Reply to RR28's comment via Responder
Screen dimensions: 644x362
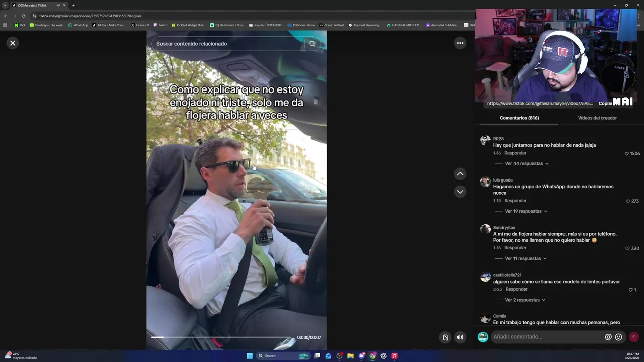click(x=515, y=153)
